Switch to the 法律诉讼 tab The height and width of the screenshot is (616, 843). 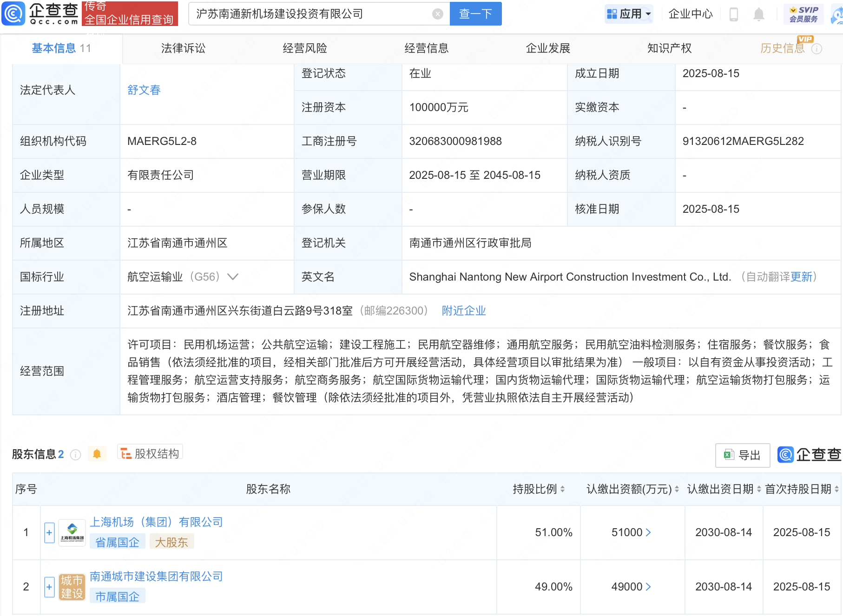[183, 48]
